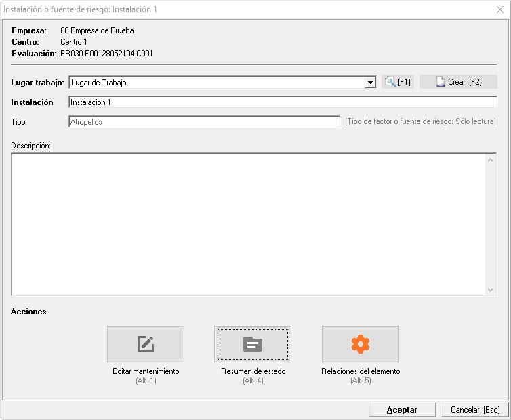Click the Editar mantenimiento label
The image size is (511, 420).
(146, 371)
